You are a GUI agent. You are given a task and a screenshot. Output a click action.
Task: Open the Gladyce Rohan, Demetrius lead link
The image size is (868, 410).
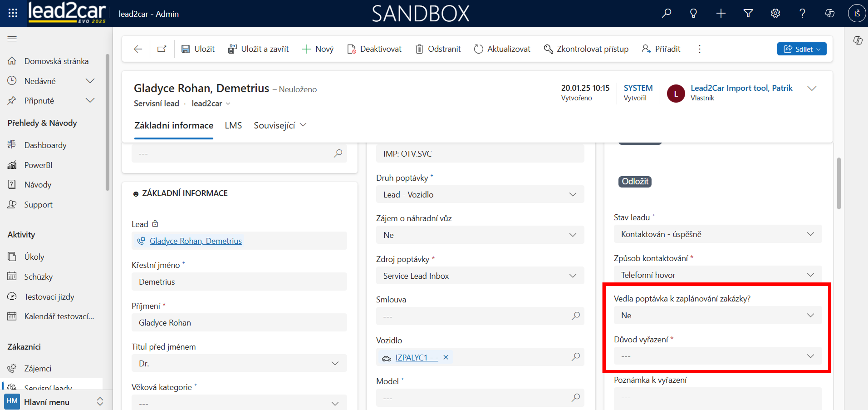tap(195, 241)
